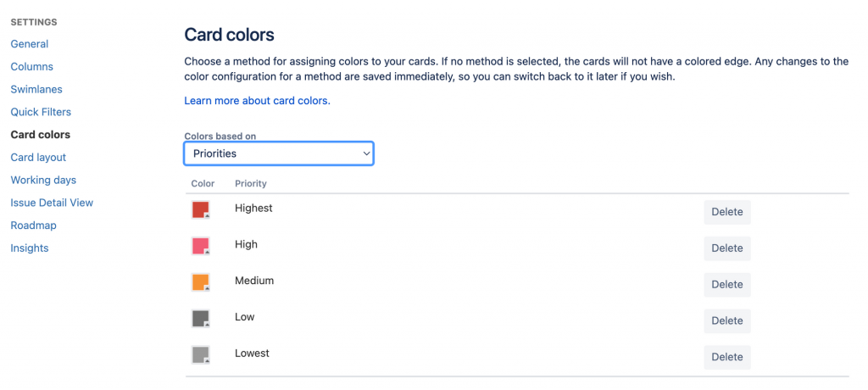Delete the High priority color

coord(726,248)
